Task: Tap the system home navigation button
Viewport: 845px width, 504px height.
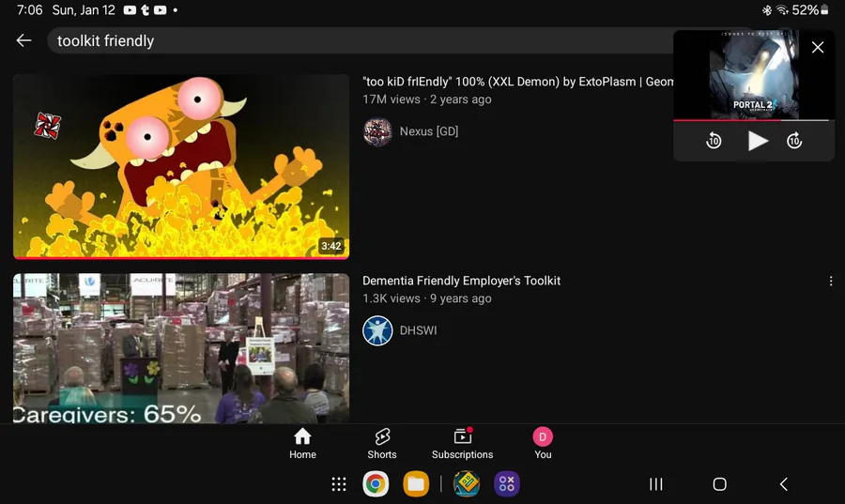Action: 719,484
